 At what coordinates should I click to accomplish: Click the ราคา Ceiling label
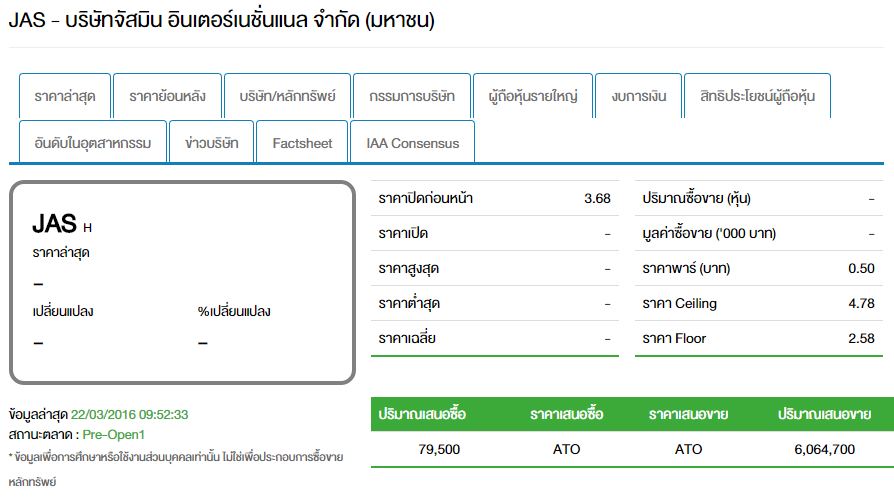coord(679,303)
